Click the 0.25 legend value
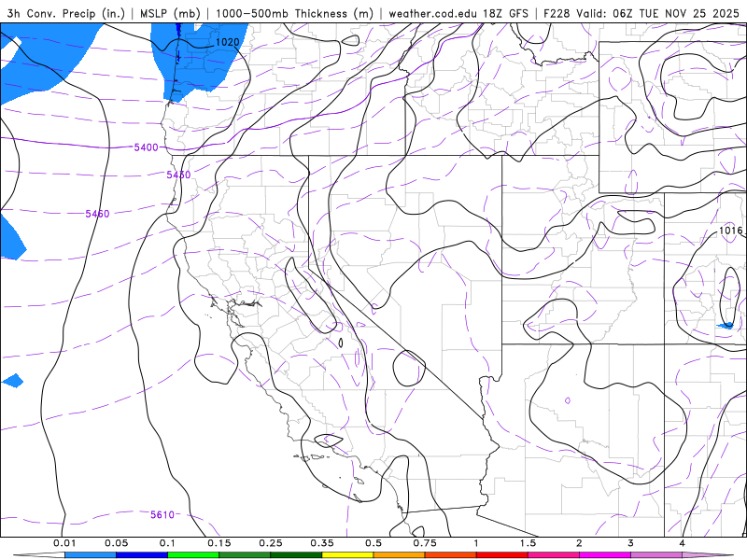747x560 pixels. [271, 543]
